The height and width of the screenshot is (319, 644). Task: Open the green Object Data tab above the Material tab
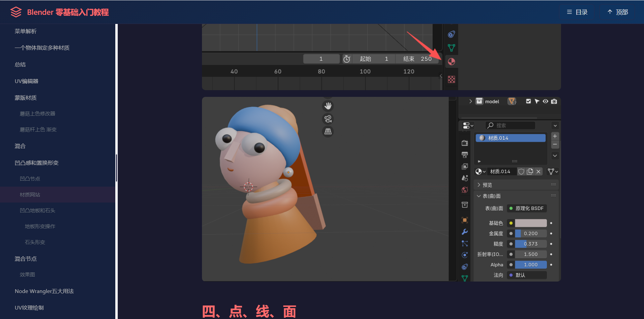click(451, 48)
